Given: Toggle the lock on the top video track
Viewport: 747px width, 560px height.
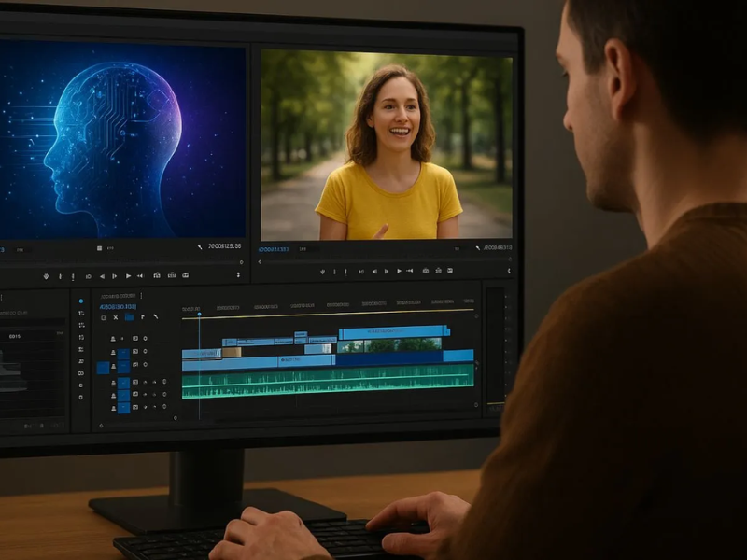Looking at the screenshot, I should 113,339.
